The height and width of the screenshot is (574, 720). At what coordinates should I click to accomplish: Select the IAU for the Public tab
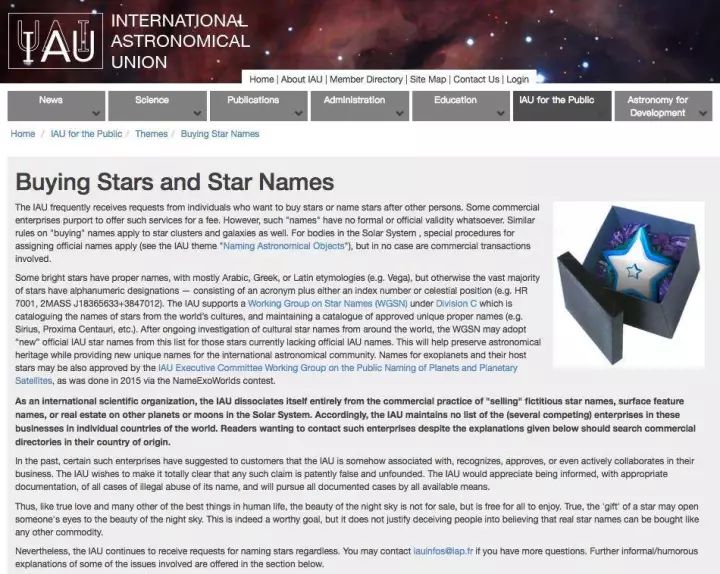coord(562,106)
